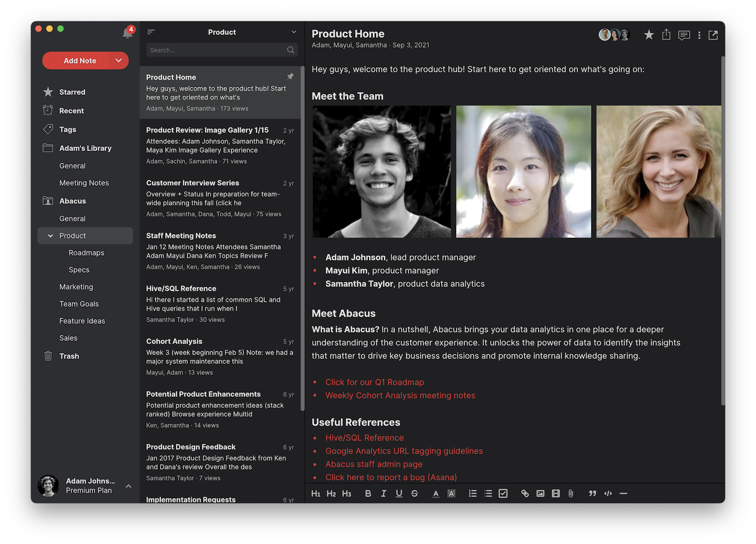Open note in a new window
Image resolution: width=756 pixels, height=544 pixels.
click(x=713, y=35)
